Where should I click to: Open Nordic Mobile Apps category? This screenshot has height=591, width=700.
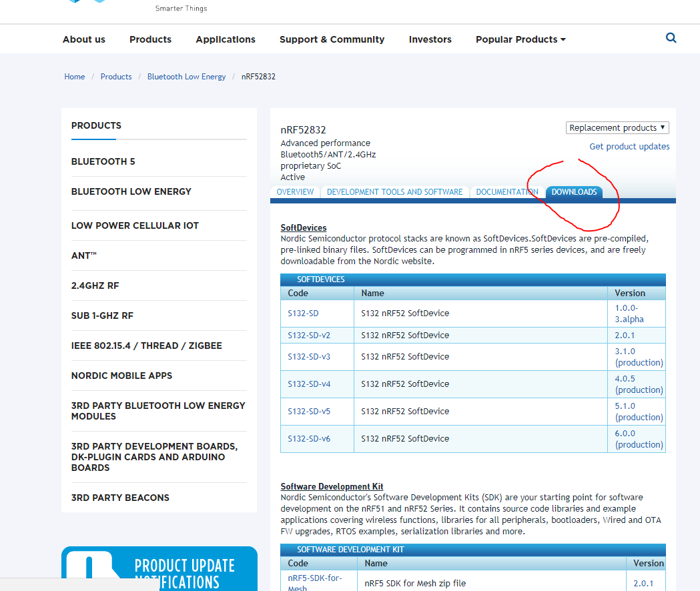pyautogui.click(x=121, y=376)
